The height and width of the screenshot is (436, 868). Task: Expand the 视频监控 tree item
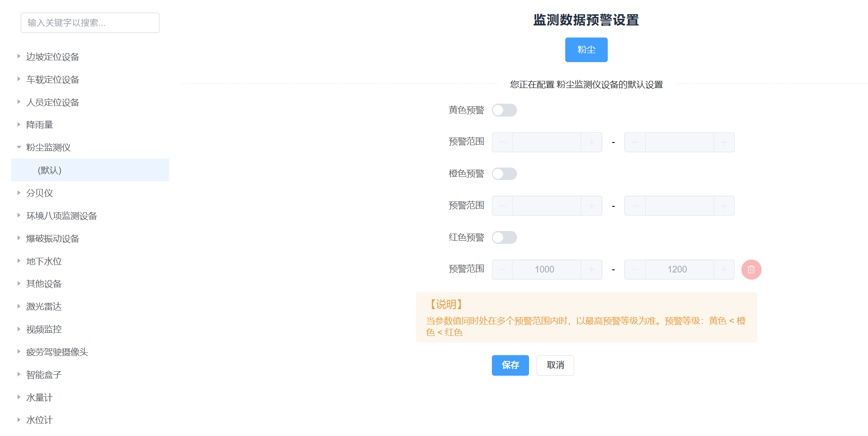tap(18, 329)
